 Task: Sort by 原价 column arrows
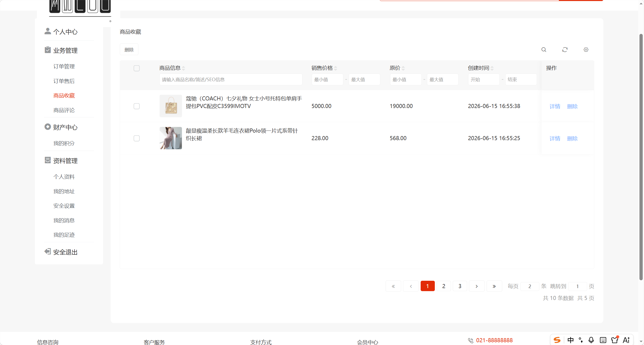coord(403,68)
